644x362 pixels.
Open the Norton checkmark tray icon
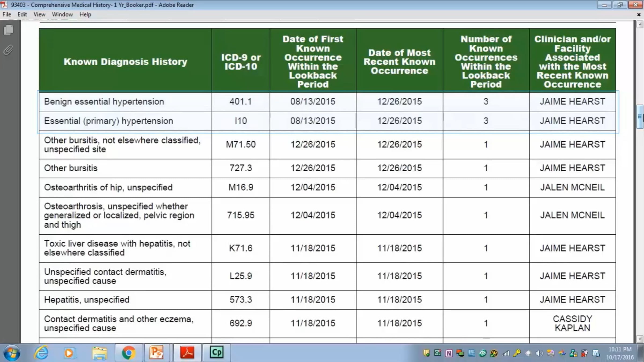point(494,353)
